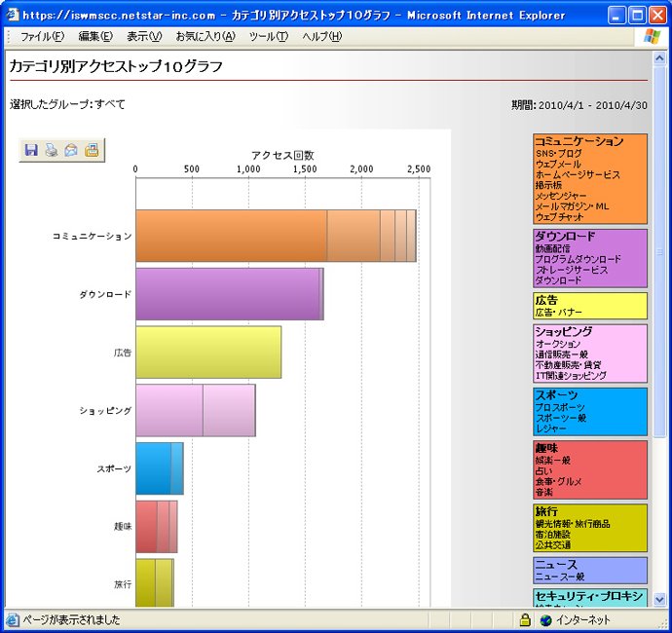Select the red 趣味 legend box heading
This screenshot has width=672, height=633.
pyautogui.click(x=546, y=448)
